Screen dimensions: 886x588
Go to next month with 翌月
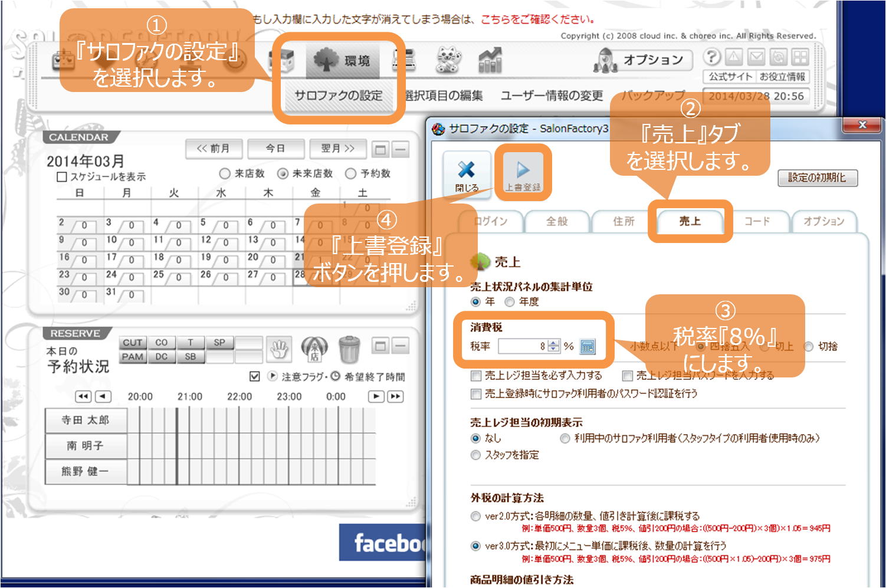(x=337, y=149)
